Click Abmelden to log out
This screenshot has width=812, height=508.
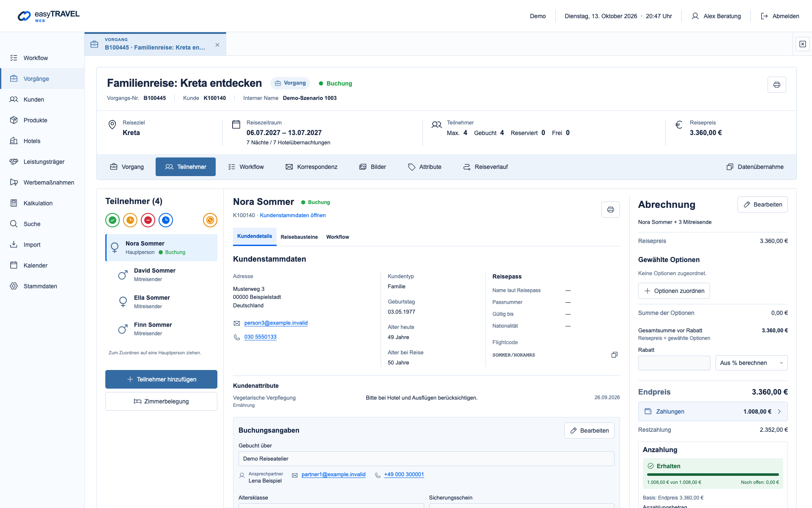(x=780, y=16)
